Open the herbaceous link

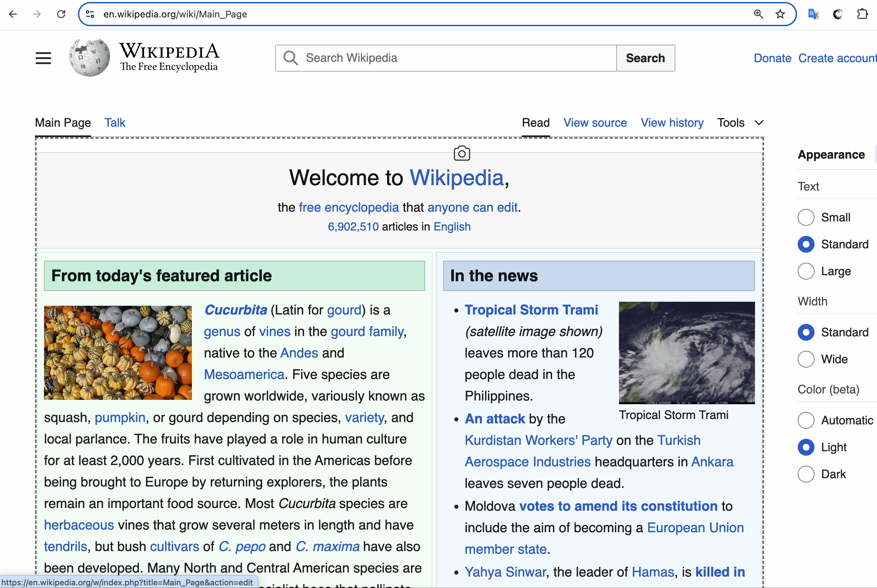pyautogui.click(x=79, y=526)
